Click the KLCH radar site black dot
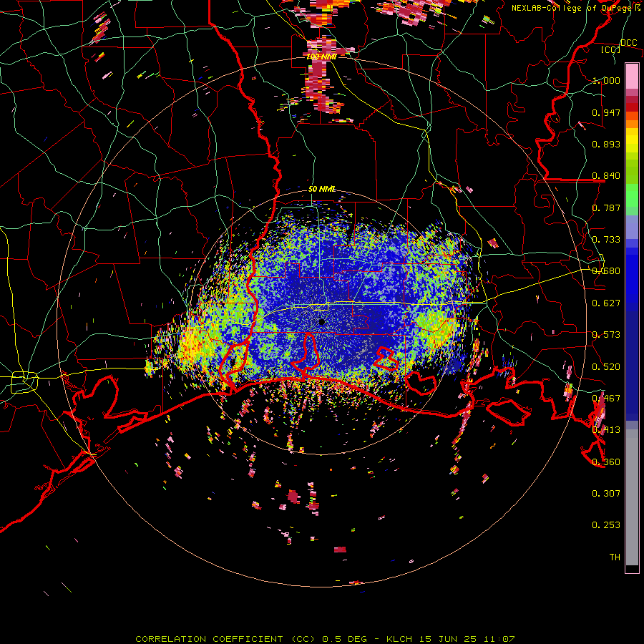The image size is (644, 644). click(322, 323)
